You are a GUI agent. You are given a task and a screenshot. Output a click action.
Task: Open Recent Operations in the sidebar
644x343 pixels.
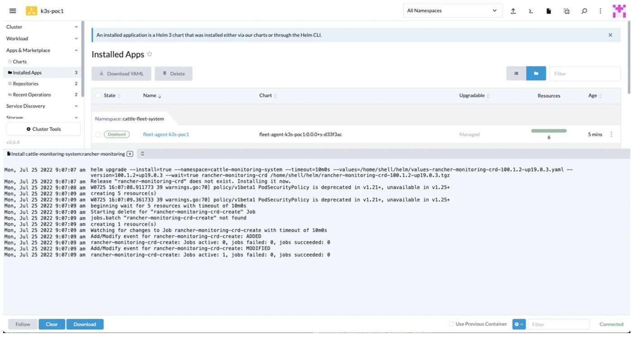pos(32,95)
